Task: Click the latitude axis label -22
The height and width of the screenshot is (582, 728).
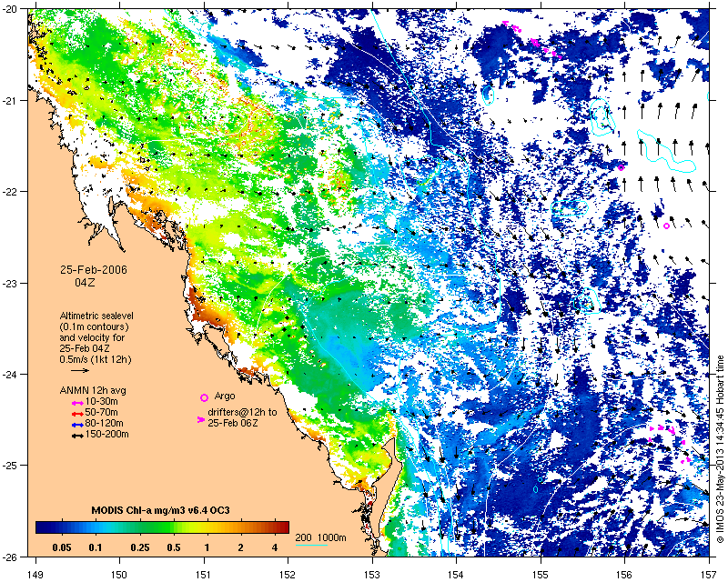Action: click(x=9, y=192)
